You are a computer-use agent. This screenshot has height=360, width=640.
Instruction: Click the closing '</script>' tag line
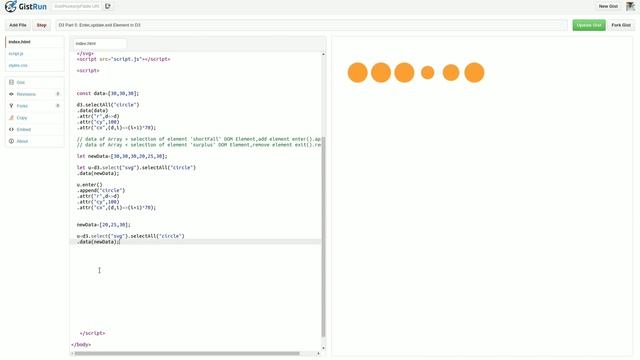pos(93,333)
